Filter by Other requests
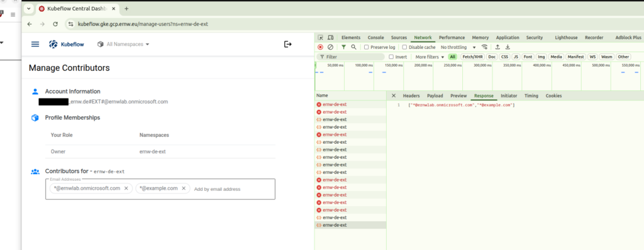Screen dimensions: 644x250 click(x=623, y=57)
